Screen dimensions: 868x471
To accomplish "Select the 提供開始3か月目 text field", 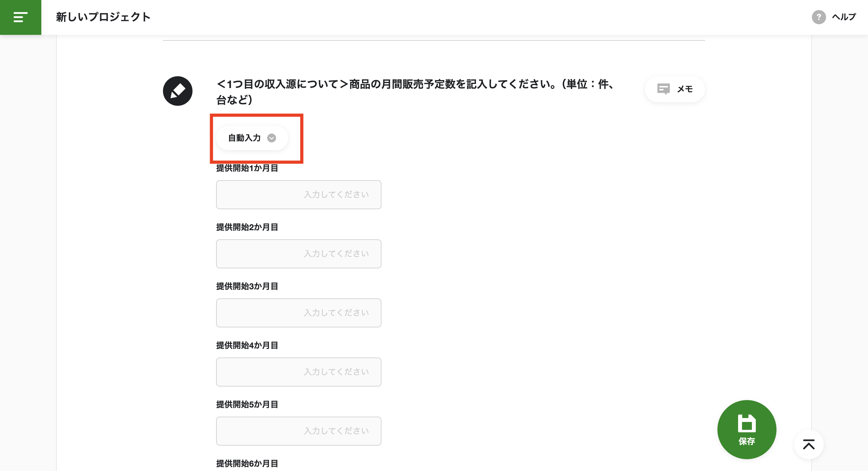I will [298, 313].
